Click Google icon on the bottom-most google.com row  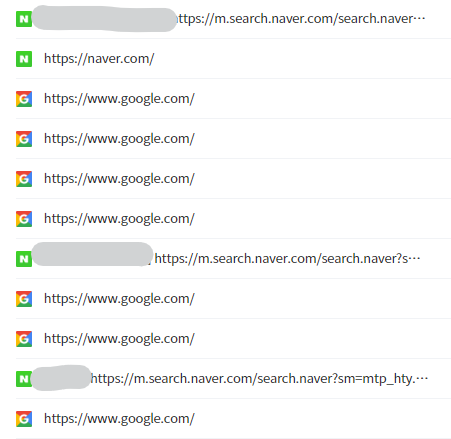point(24,419)
